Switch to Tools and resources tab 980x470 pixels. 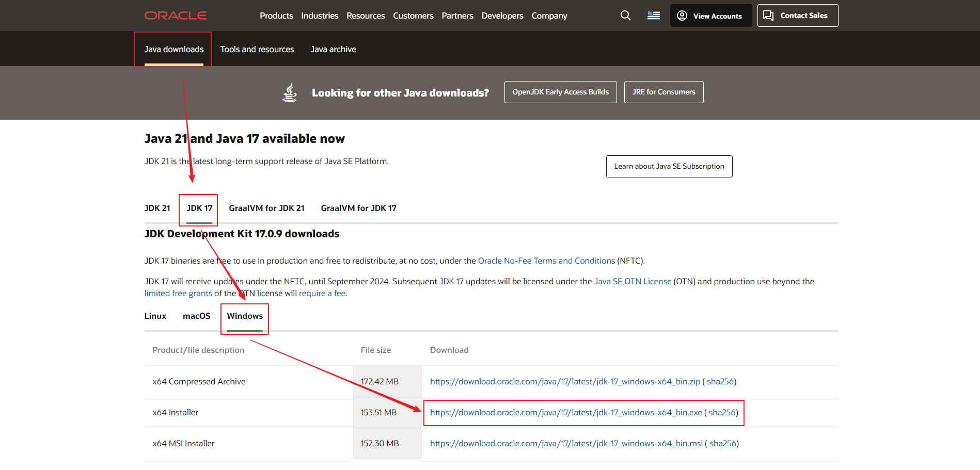pyautogui.click(x=257, y=49)
